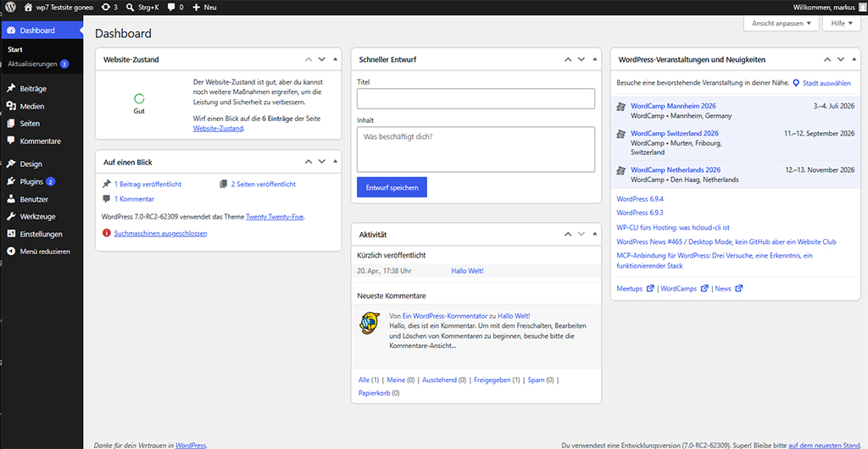Open Twenty Twenty-Five theme link
Viewport: 868px width, 449px height.
[x=275, y=217]
